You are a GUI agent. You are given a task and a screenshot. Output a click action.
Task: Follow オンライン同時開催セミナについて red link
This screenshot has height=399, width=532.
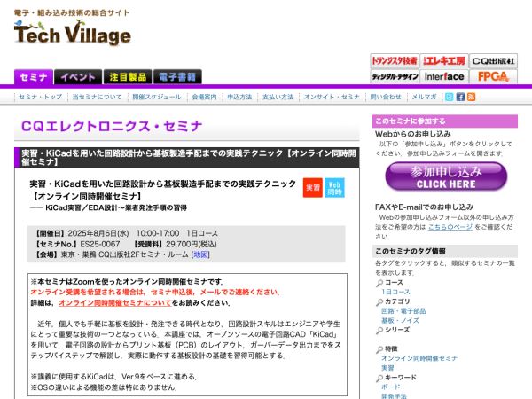click(115, 302)
